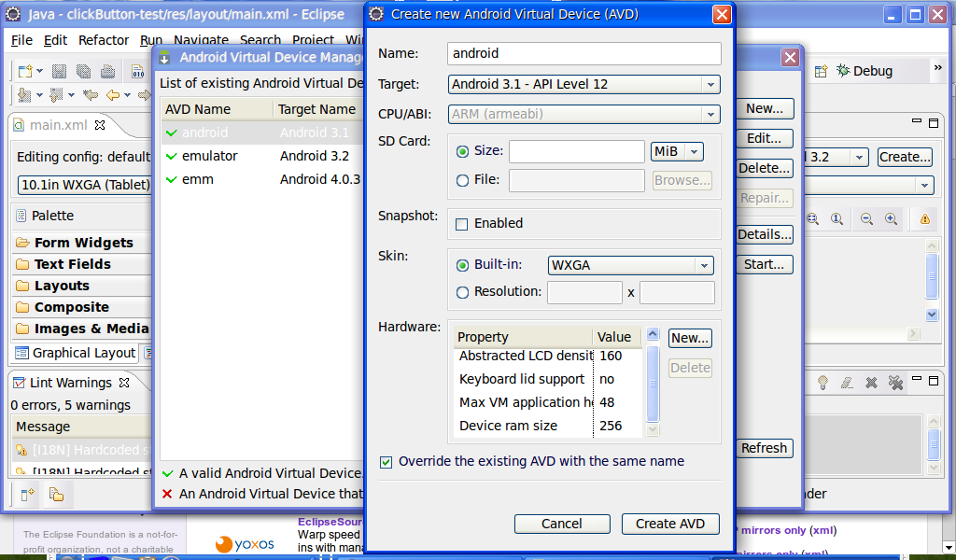Click the Refresh button
The image size is (956, 560).
click(x=764, y=448)
